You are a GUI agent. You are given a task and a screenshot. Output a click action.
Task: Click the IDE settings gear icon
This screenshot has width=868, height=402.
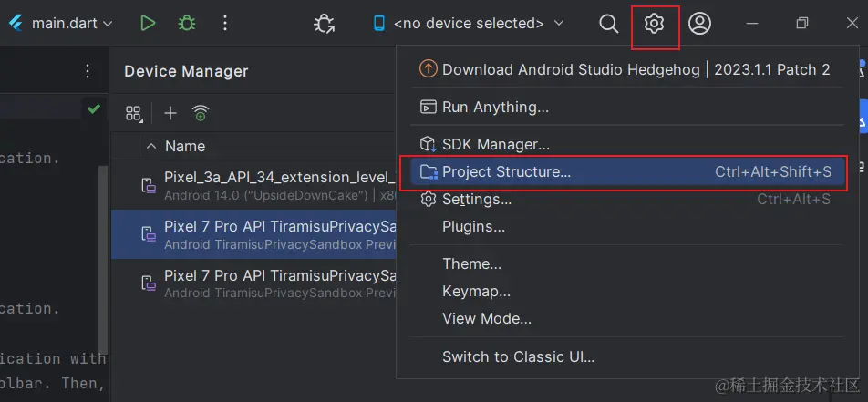(x=654, y=24)
